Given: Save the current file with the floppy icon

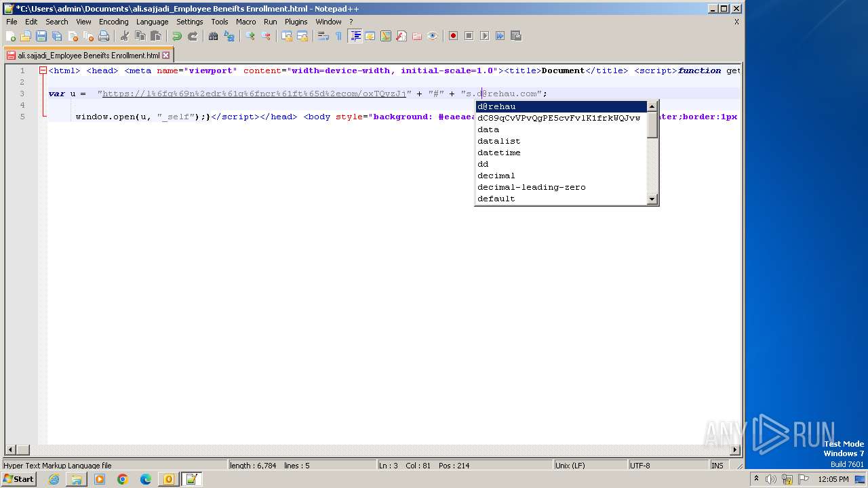Looking at the screenshot, I should point(41,36).
